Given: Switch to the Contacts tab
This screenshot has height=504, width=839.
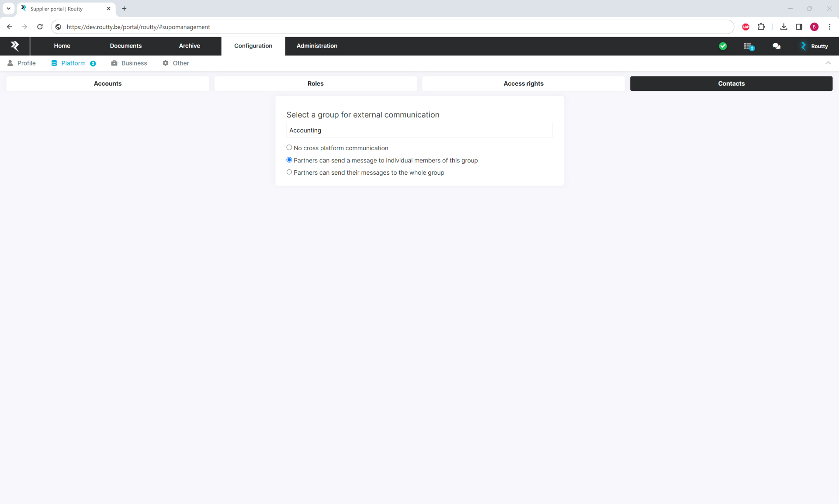Looking at the screenshot, I should pos(731,83).
